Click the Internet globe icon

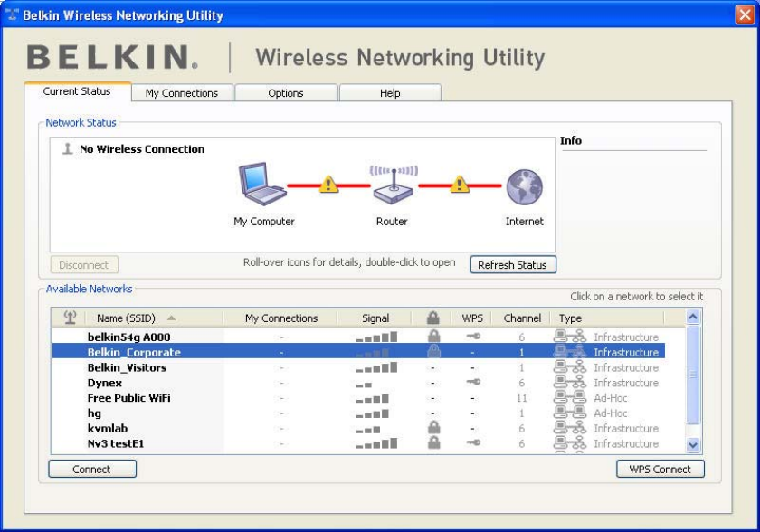tap(525, 187)
